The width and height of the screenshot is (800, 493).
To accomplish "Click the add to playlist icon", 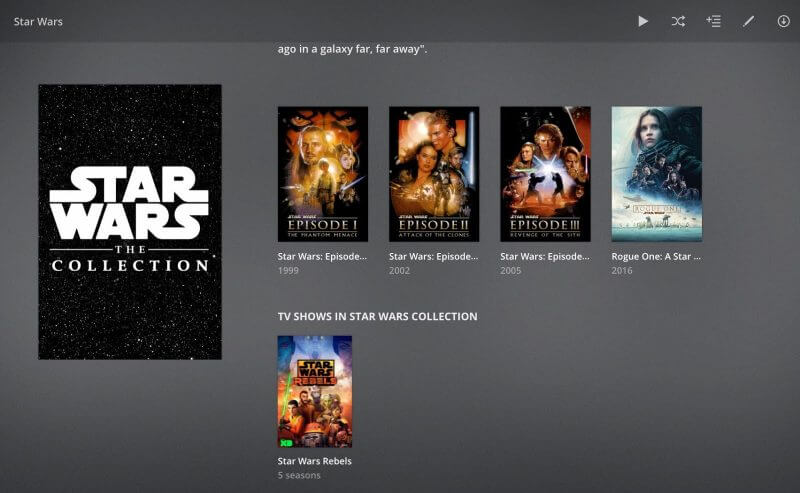I will (713, 21).
